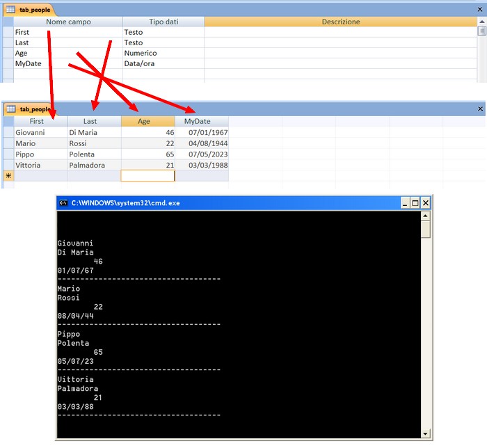Click Testo data type of First field
The height and width of the screenshot is (448, 487).
pyautogui.click(x=163, y=32)
